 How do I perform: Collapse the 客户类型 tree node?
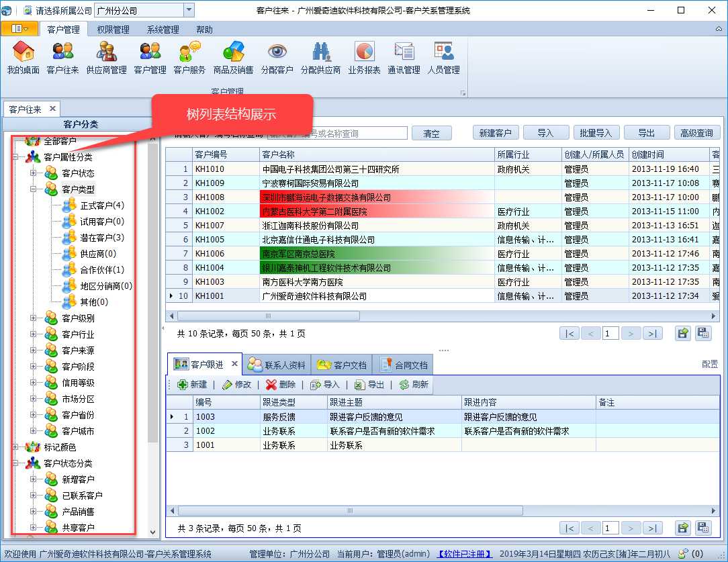(x=34, y=189)
